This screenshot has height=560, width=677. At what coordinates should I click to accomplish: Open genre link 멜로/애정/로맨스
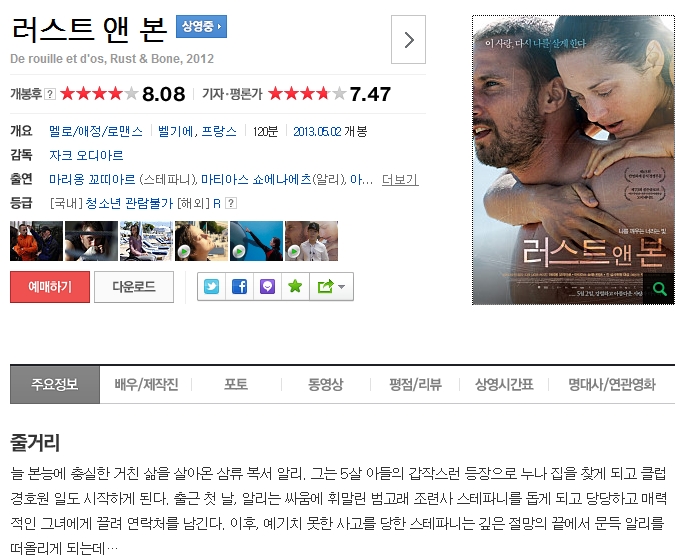click(96, 131)
